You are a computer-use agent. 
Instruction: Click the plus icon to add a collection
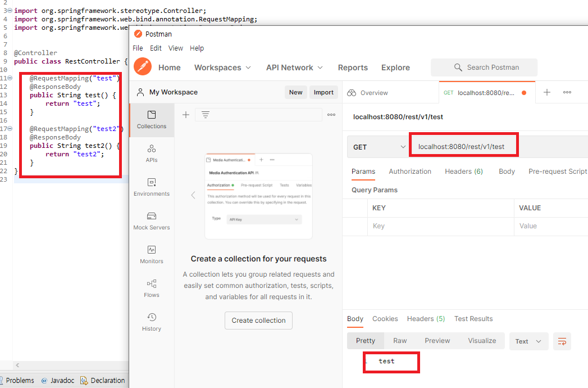[186, 115]
